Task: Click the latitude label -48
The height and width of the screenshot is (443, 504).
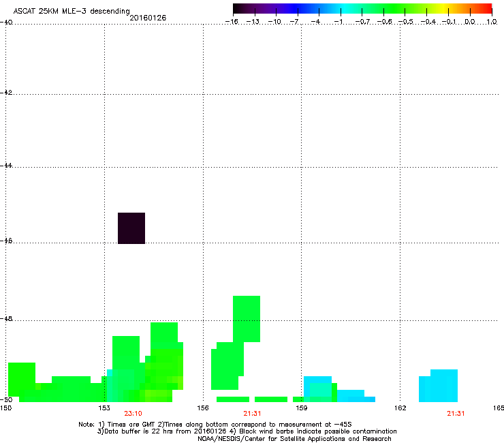Action: point(6,318)
